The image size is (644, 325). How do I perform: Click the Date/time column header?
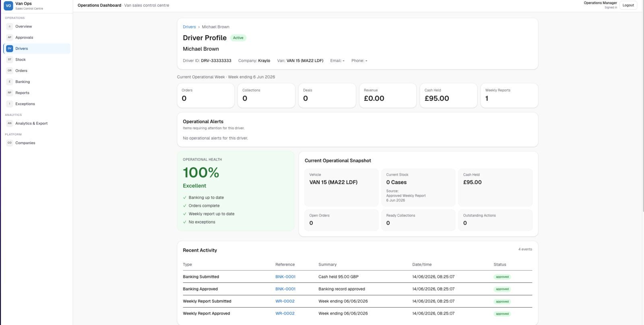click(x=422, y=265)
